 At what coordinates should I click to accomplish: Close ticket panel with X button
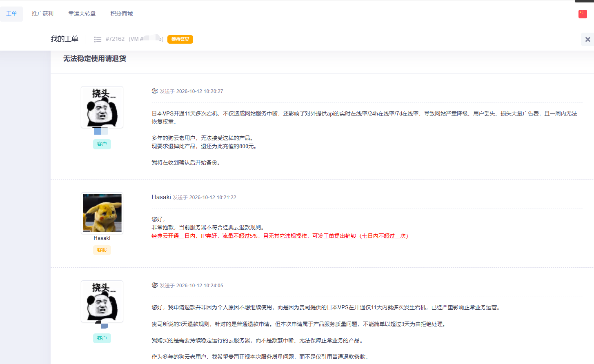tap(587, 39)
